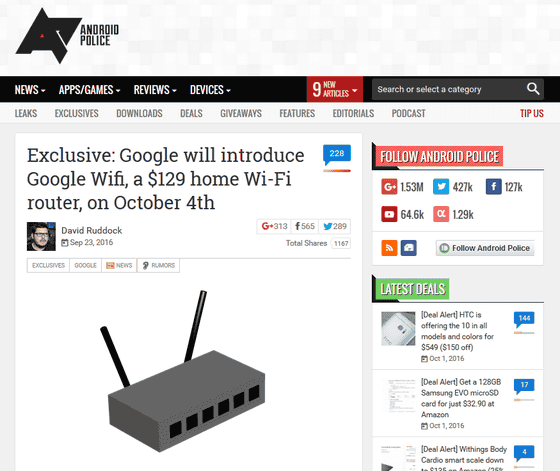Click the Follow Android Police button
Image resolution: width=560 pixels, height=471 pixels.
tap(485, 248)
